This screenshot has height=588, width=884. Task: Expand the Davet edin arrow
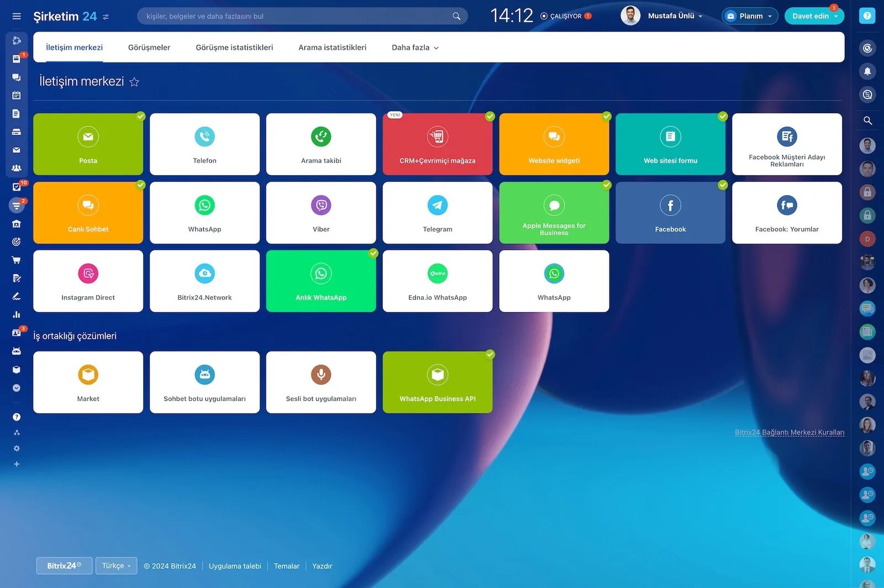click(x=836, y=17)
